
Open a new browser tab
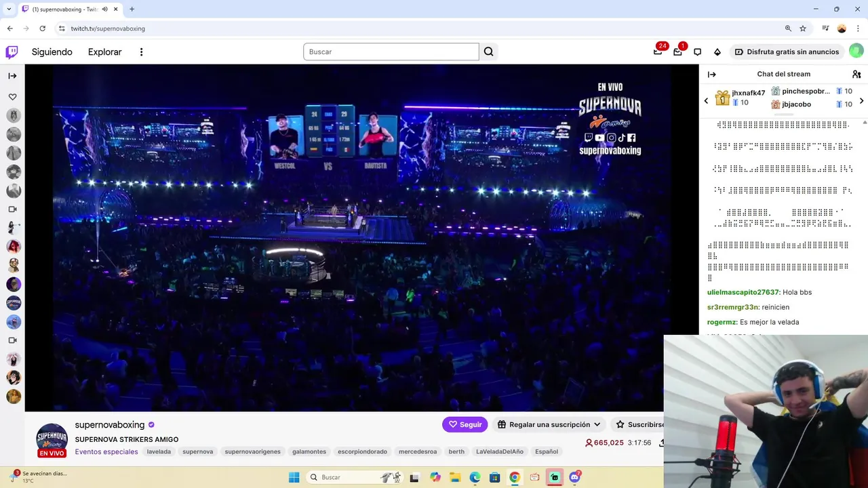pos(132,9)
